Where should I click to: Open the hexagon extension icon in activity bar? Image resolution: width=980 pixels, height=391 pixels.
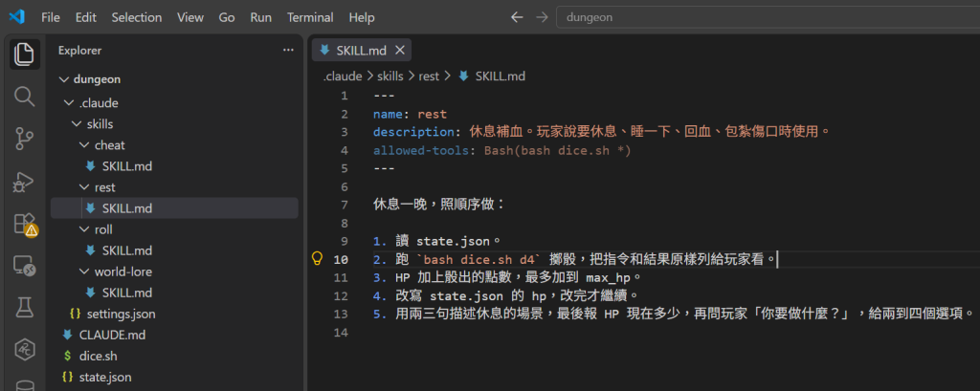point(24,349)
